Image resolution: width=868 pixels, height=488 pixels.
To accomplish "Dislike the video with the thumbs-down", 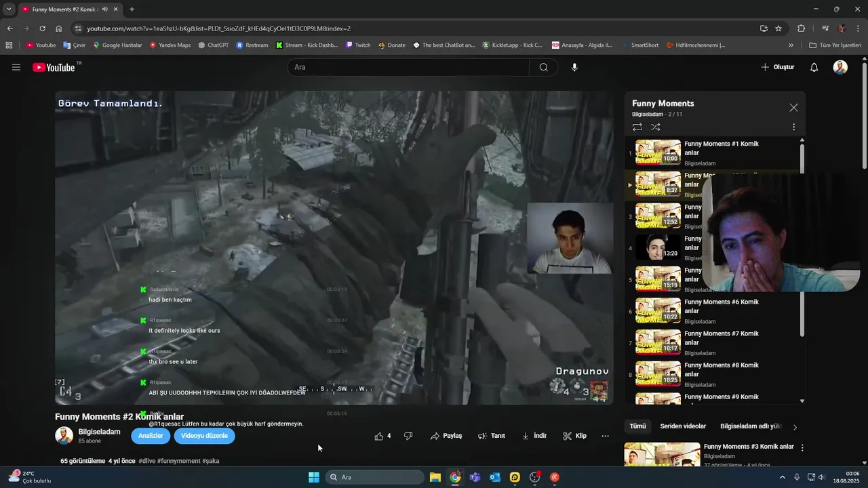I will [x=408, y=436].
